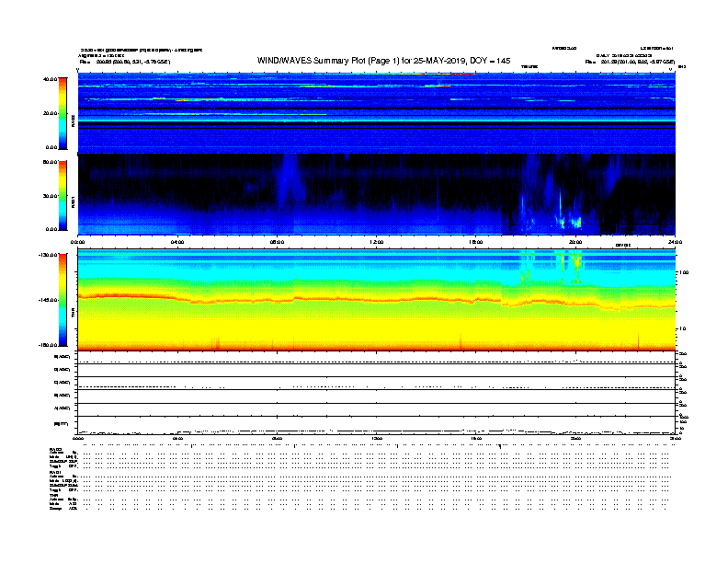Click the -145.00 label on TNR color bar
The height and width of the screenshot is (563, 728).
(48, 300)
